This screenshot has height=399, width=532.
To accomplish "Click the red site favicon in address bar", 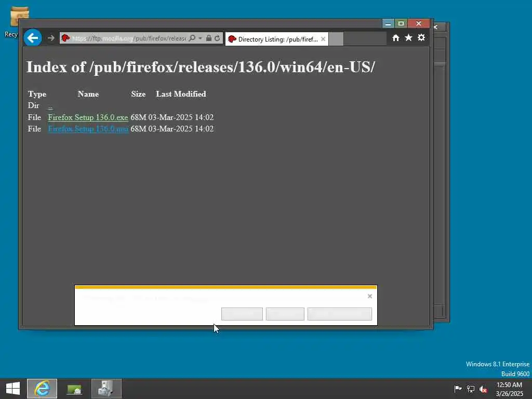I will [x=65, y=38].
